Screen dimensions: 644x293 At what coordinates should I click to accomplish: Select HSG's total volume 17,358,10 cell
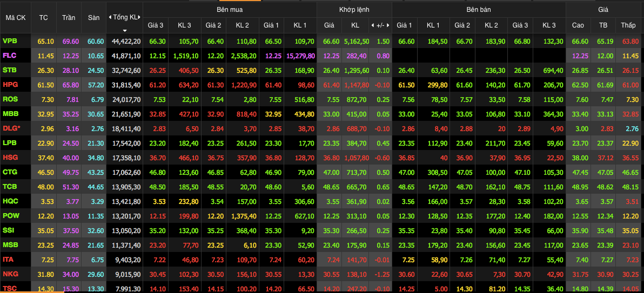click(x=126, y=158)
